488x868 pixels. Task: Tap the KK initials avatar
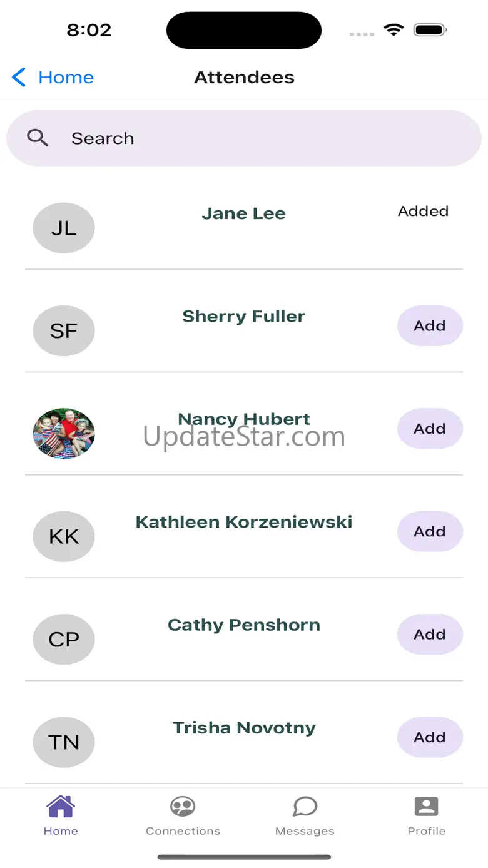tap(64, 536)
